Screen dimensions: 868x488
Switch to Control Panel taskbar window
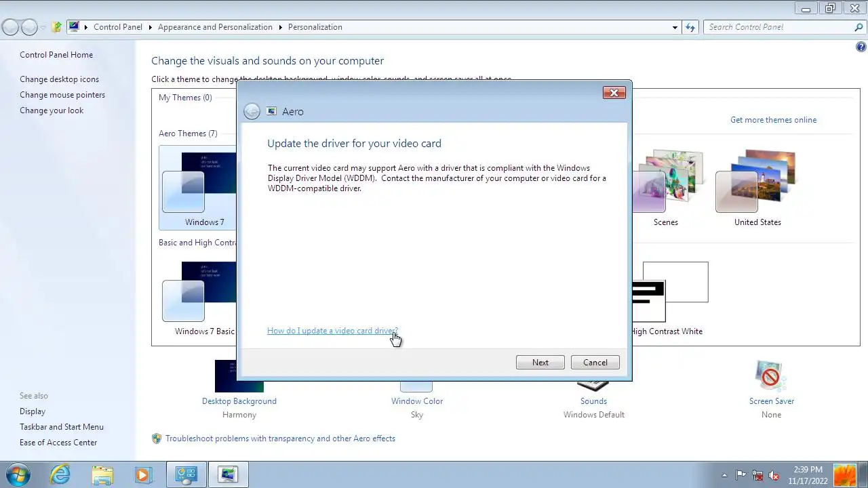click(186, 474)
